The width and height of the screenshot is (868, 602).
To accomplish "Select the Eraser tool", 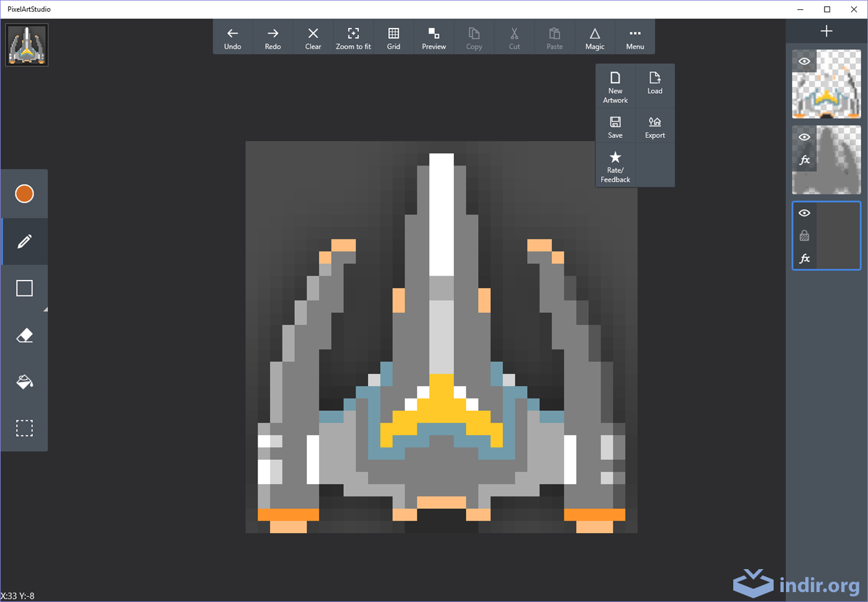I will click(24, 335).
